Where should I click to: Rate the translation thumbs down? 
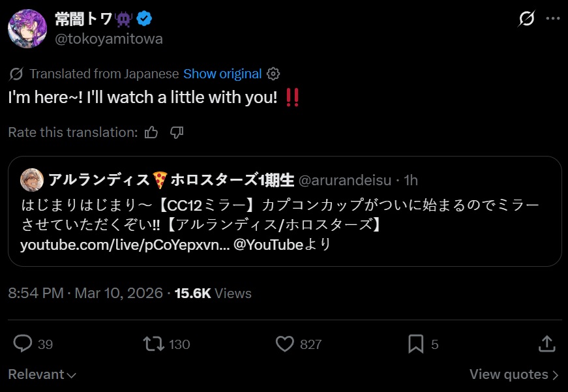pos(176,132)
